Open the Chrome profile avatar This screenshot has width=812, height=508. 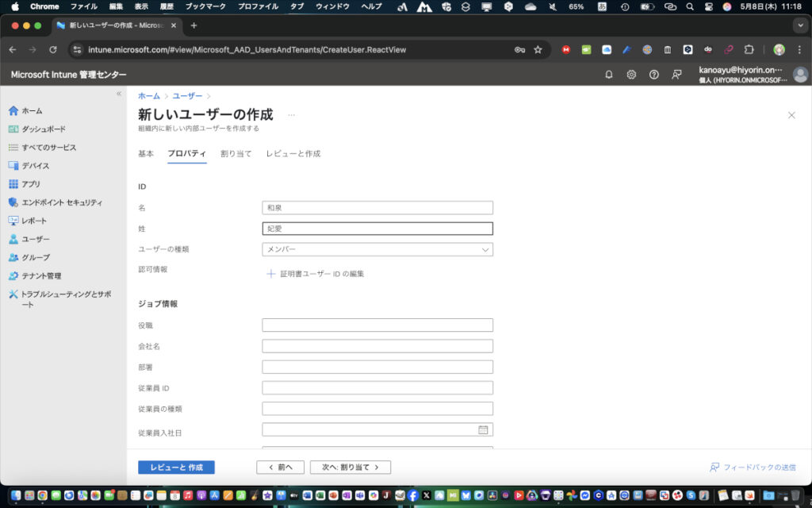click(779, 50)
